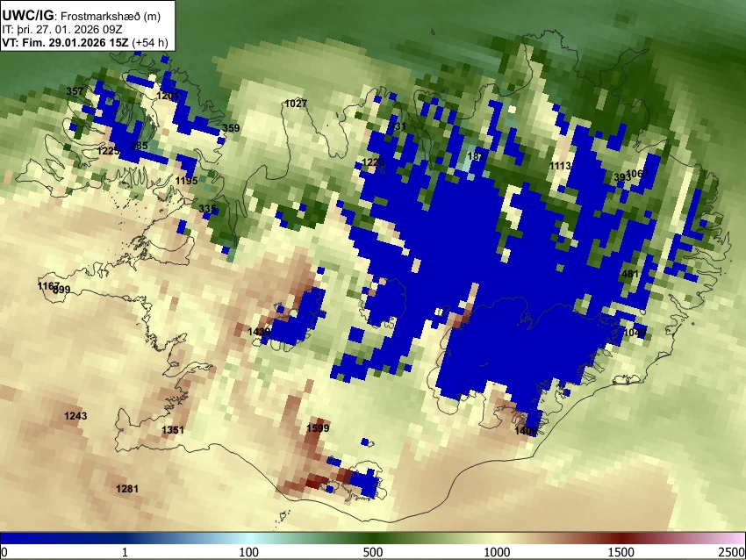Viewport: 746px width, 560px height.
Task: Click the color scale label "1500"
Action: pyautogui.click(x=621, y=552)
